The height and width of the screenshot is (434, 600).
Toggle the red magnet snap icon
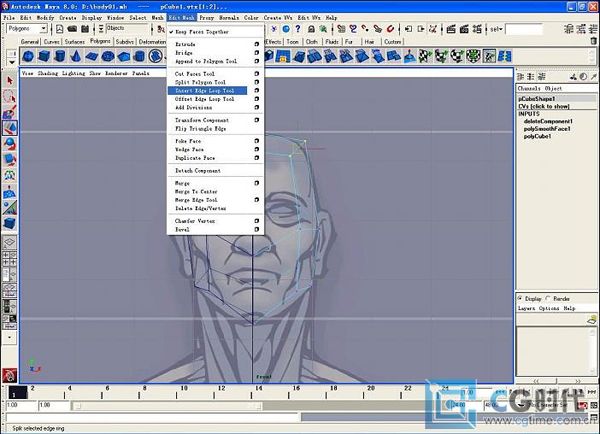click(x=391, y=29)
